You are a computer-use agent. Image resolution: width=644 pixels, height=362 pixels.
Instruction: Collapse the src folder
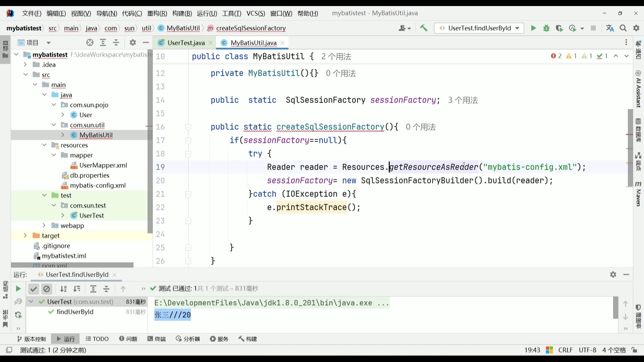[25, 74]
